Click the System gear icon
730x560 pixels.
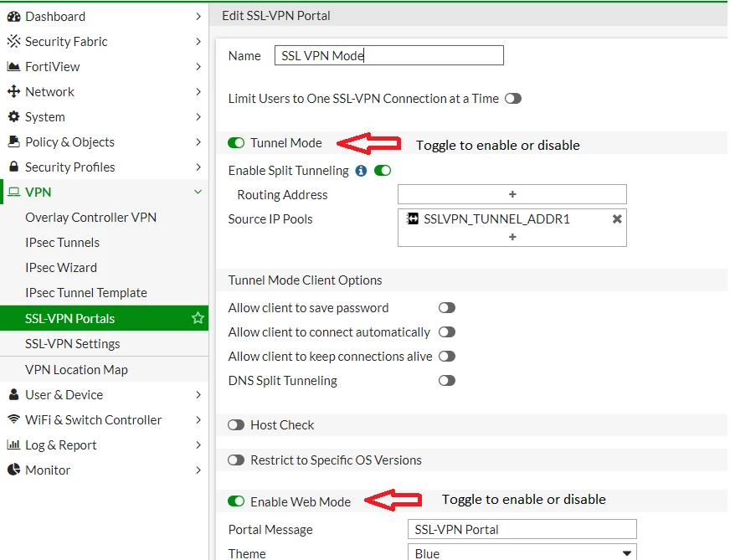(x=14, y=116)
